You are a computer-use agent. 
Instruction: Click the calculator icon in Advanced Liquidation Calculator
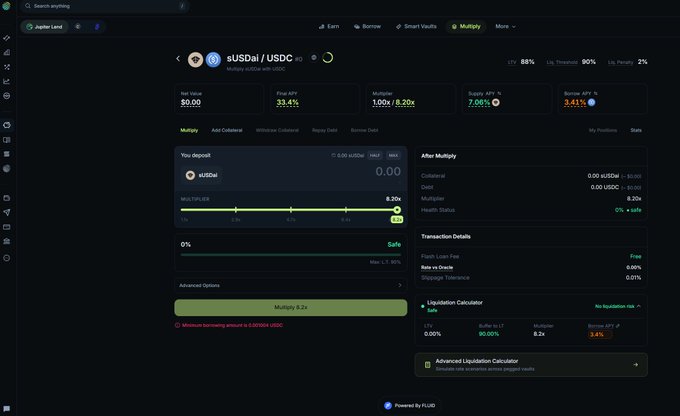[x=427, y=365]
